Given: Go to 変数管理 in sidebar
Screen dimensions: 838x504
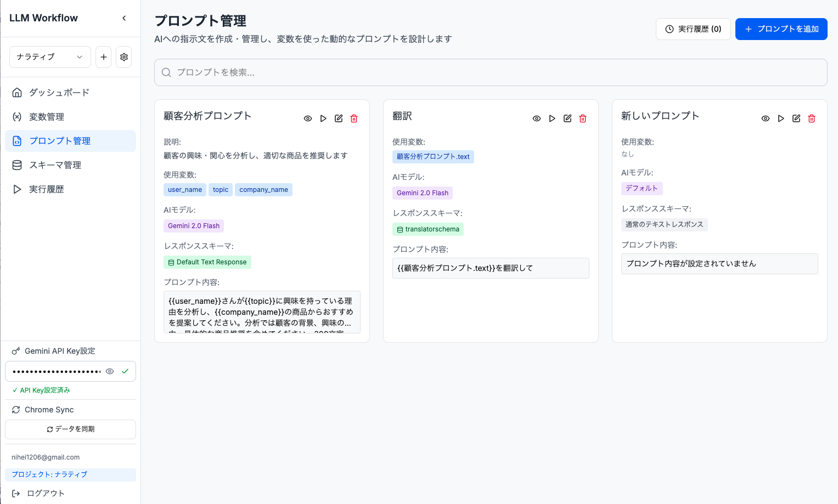Looking at the screenshot, I should tap(47, 117).
